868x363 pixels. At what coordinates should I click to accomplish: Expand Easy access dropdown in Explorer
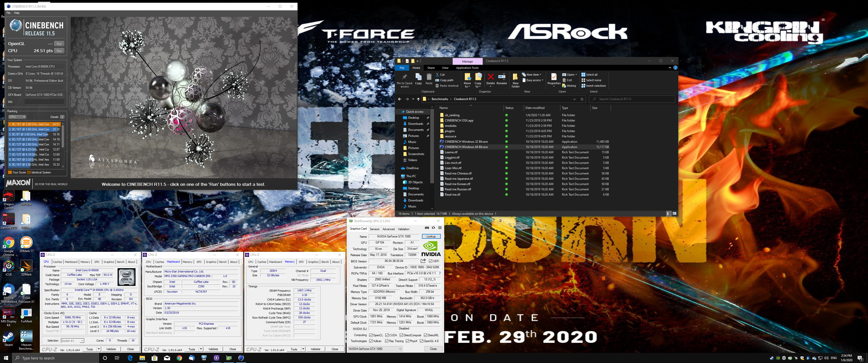tap(542, 80)
